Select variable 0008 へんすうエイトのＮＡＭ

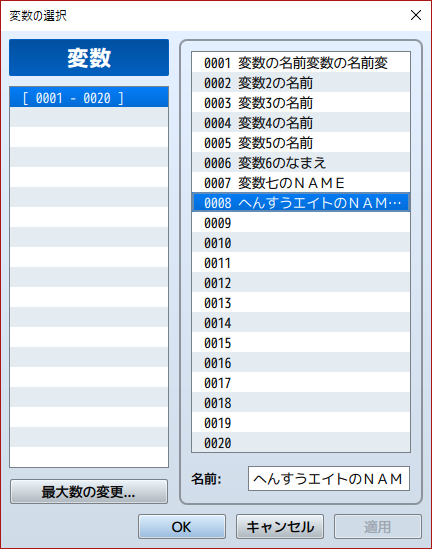point(301,202)
